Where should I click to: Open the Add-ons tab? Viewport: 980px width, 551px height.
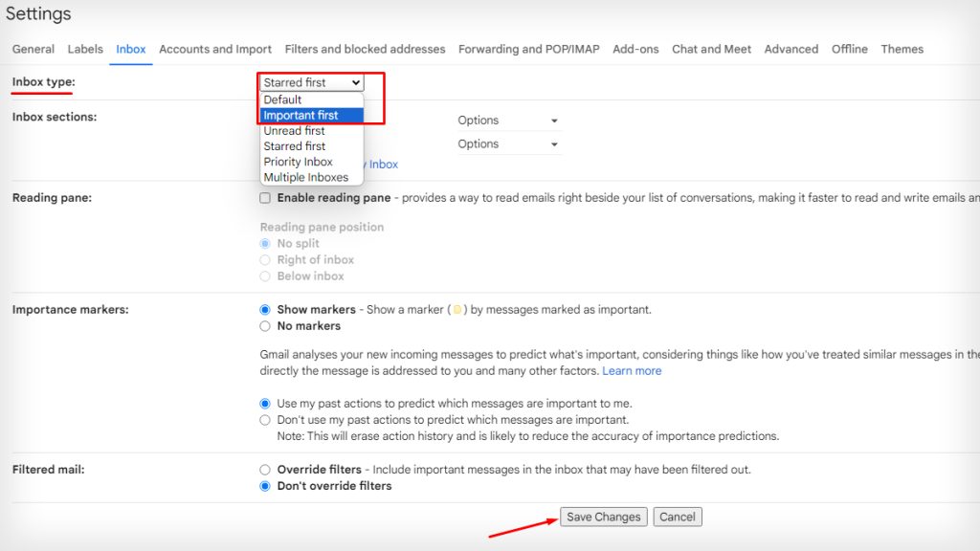click(635, 49)
